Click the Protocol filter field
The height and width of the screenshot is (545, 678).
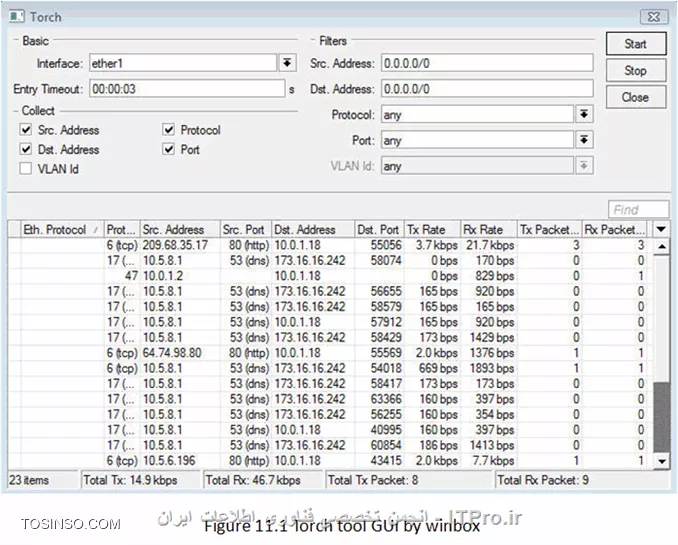click(x=477, y=114)
